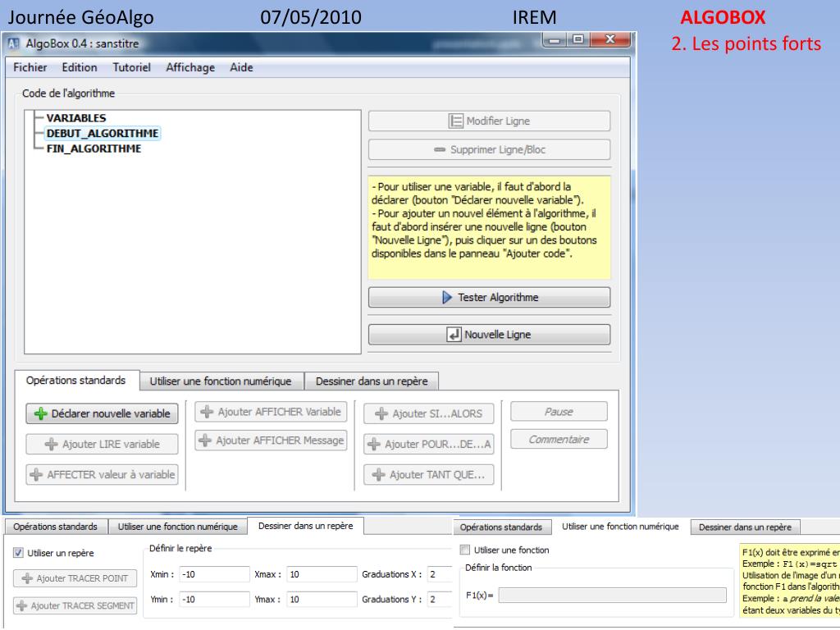Open the Affichage menu
The height and width of the screenshot is (630, 840).
point(190,67)
